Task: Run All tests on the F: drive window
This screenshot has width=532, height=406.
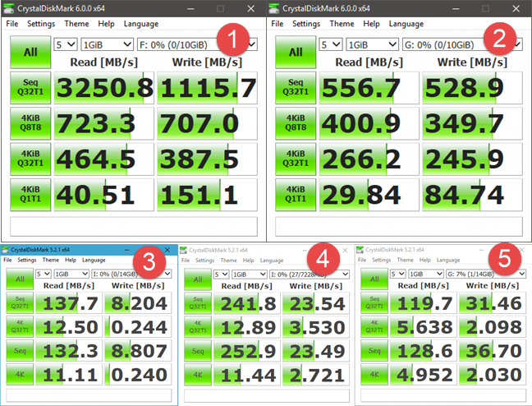Action: [30, 53]
